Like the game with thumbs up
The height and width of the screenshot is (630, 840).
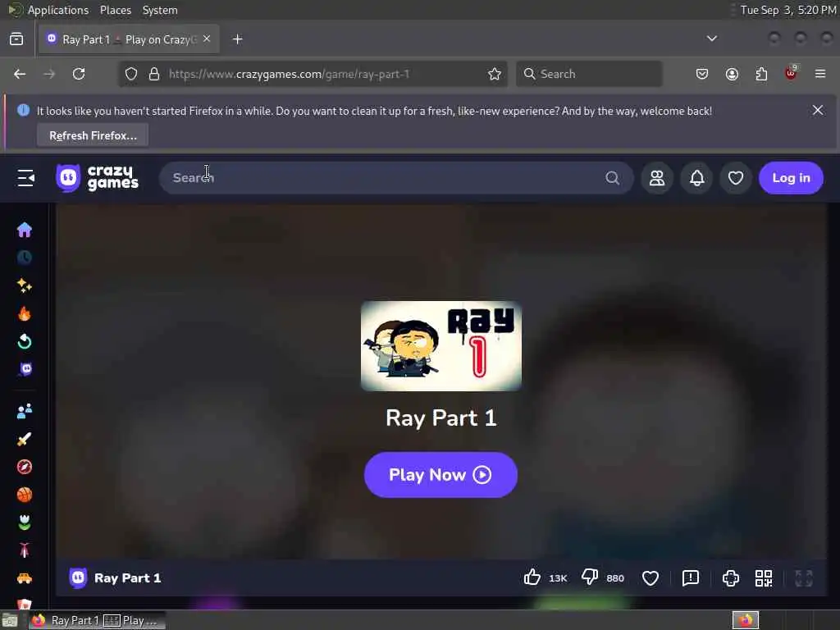(x=532, y=577)
